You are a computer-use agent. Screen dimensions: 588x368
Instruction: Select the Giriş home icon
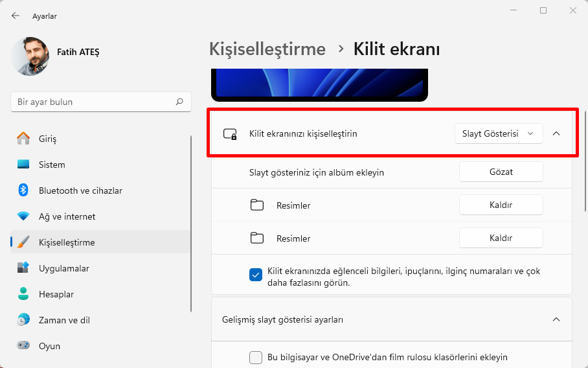(x=23, y=139)
